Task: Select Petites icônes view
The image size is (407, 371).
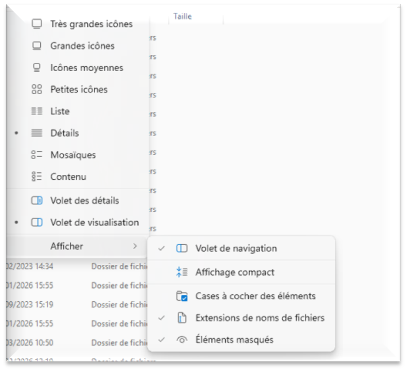Action: (x=78, y=89)
